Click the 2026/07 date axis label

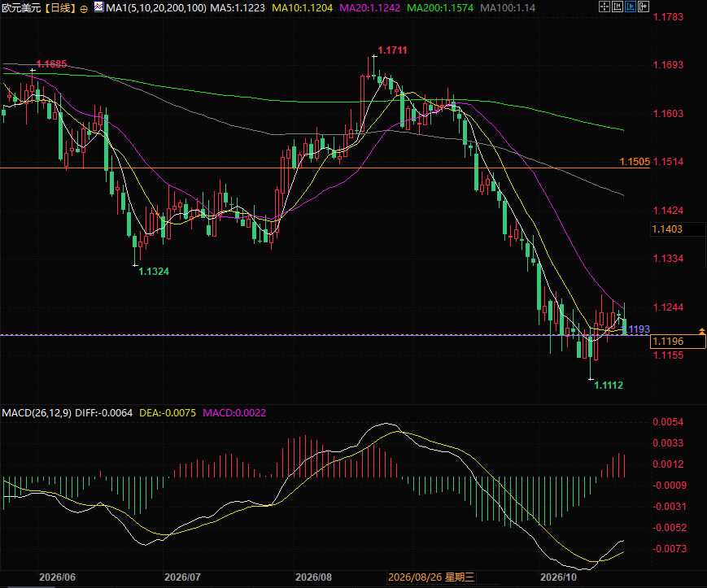click(x=182, y=577)
